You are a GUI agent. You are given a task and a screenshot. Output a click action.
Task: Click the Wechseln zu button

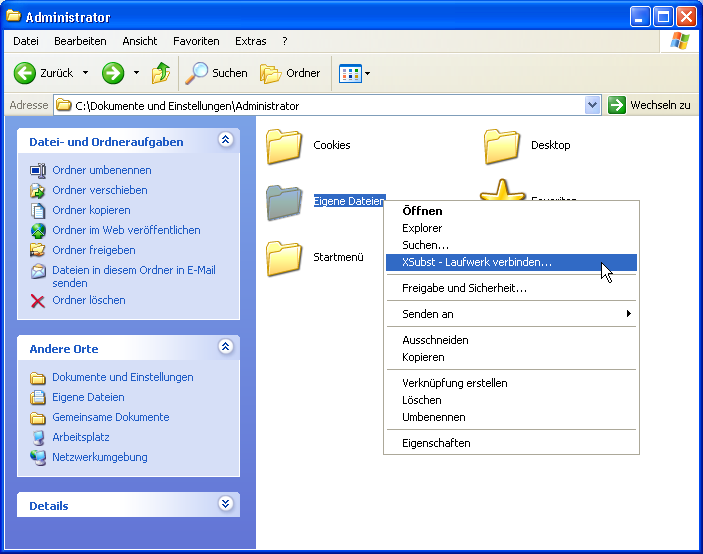coord(649,105)
